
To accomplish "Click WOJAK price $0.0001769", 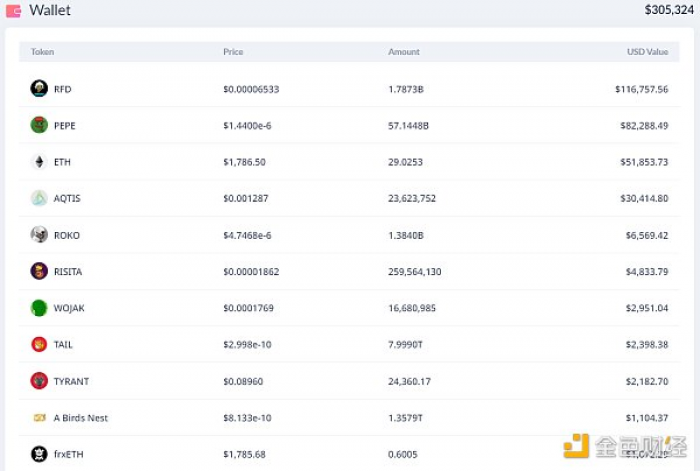I will click(249, 308).
